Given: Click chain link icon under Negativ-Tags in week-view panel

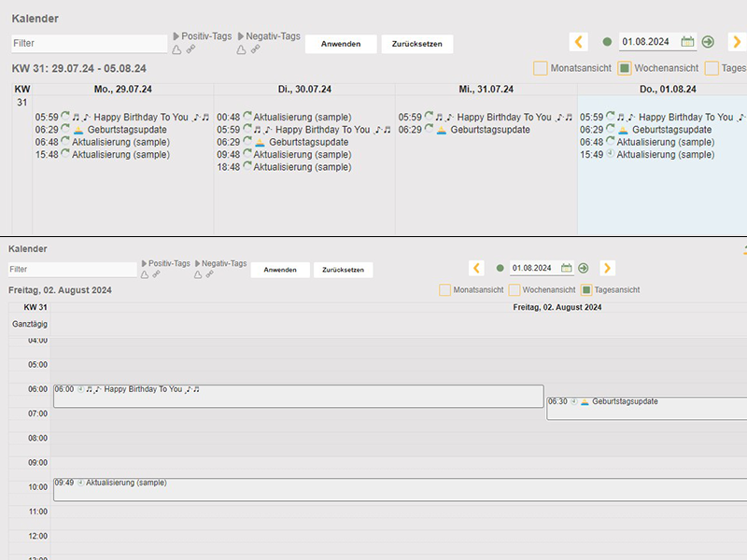Looking at the screenshot, I should click(x=255, y=49).
